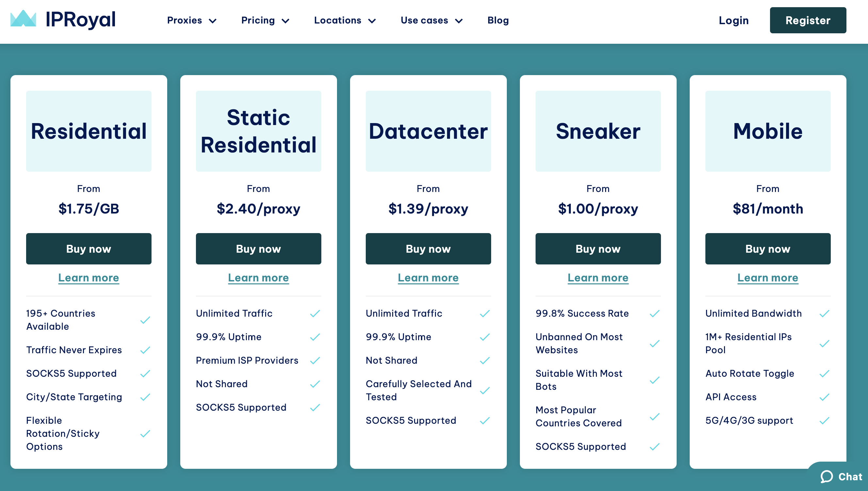This screenshot has width=868, height=491.
Task: Click checkmark next to Premium ISP Providers
Action: [x=314, y=360]
